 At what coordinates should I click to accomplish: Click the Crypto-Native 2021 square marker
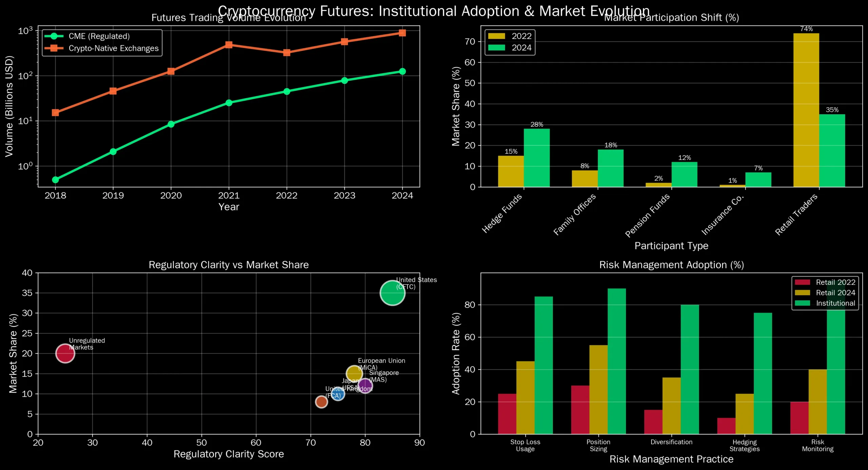pyautogui.click(x=229, y=45)
